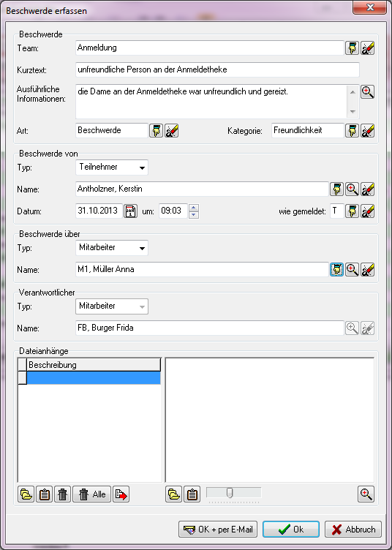Click into Ausführliche Informationen text area
The width and height of the screenshot is (392, 550).
pyautogui.click(x=211, y=102)
